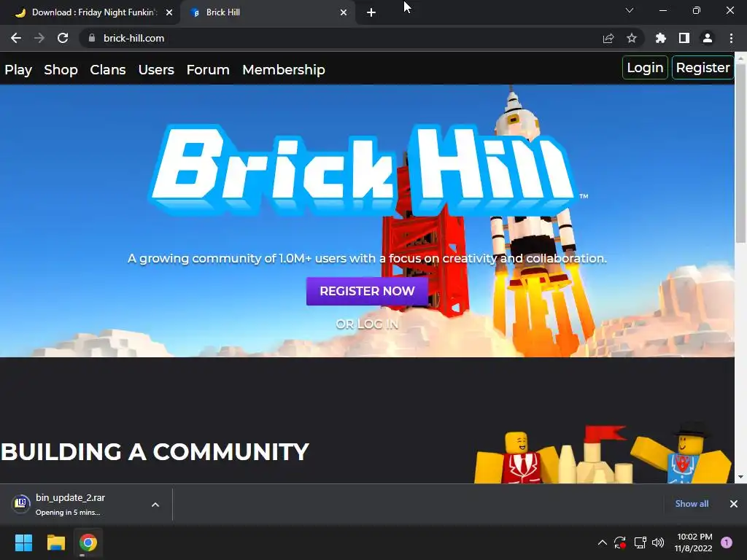Click the page vertical scrollbar thumb
The image size is (747, 560).
pyautogui.click(x=741, y=152)
